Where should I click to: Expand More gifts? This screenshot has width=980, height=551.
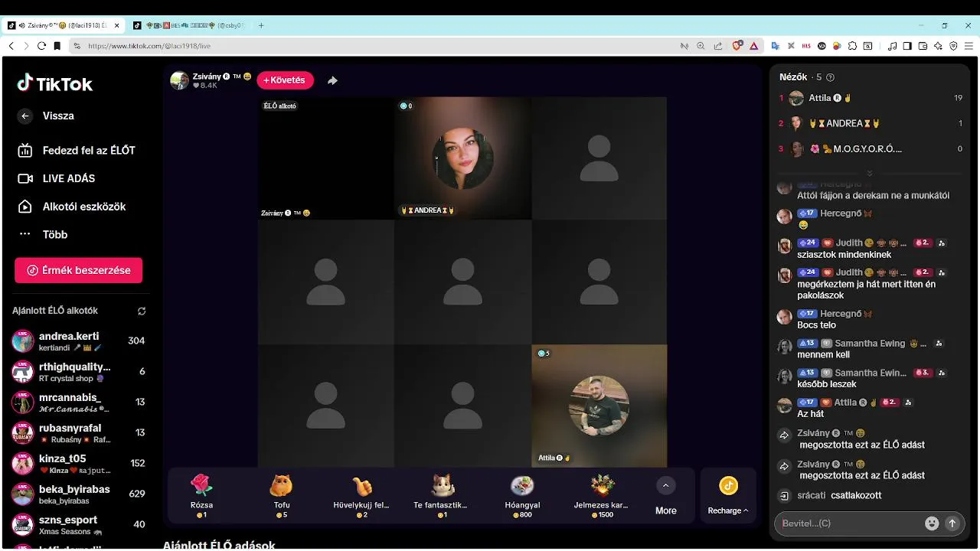coord(665,496)
